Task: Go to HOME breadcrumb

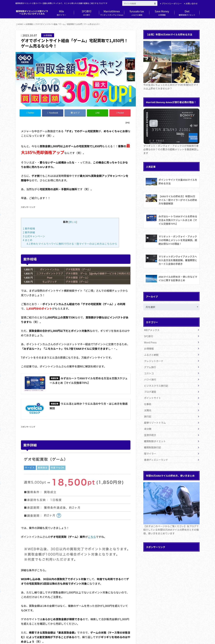Action: pyautogui.click(x=20, y=24)
